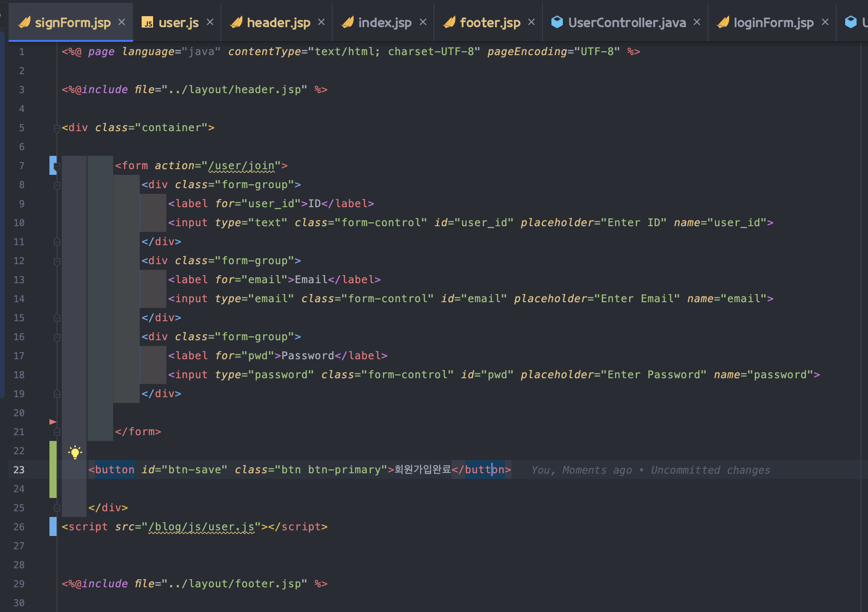Click the red bookmark marker near line 21
Viewport: 868px width, 612px height.
(x=53, y=422)
